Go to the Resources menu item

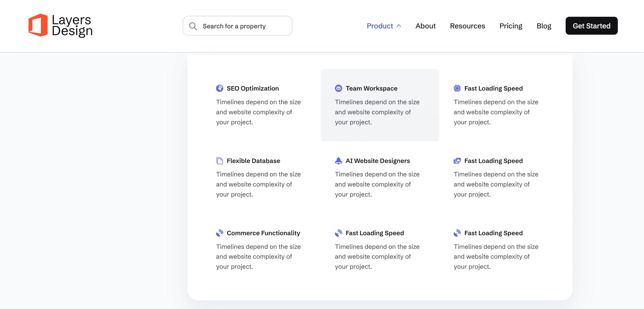click(x=467, y=26)
